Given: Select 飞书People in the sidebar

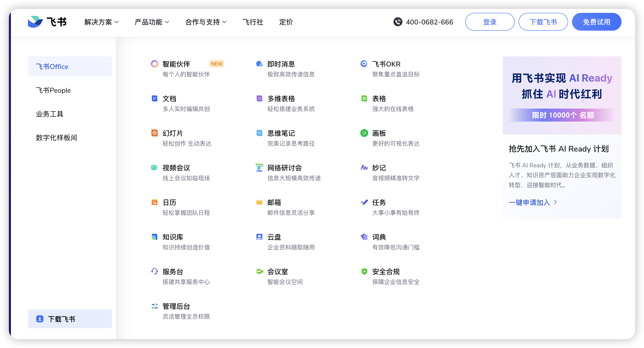Looking at the screenshot, I should pos(53,90).
